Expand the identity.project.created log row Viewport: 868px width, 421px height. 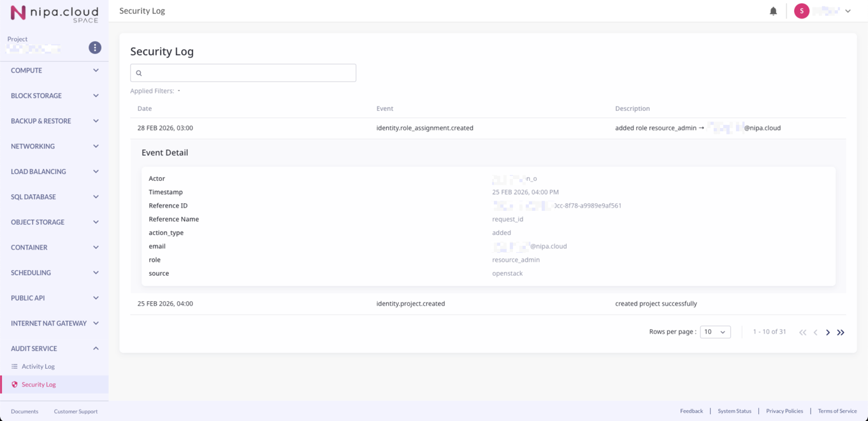click(410, 304)
